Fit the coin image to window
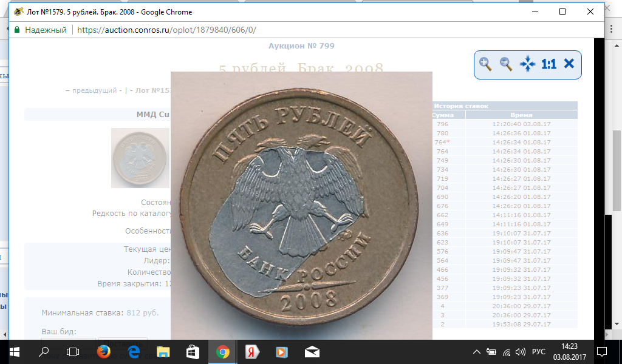The width and height of the screenshot is (622, 364). [528, 64]
